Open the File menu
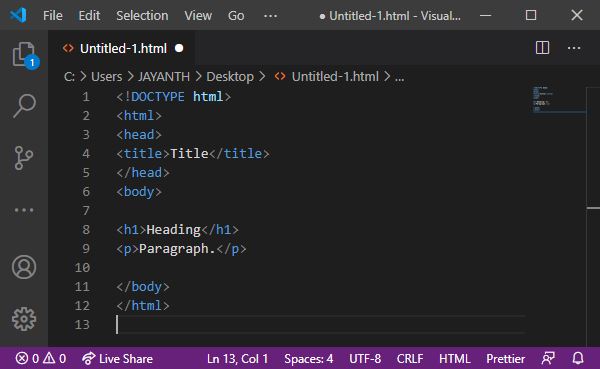 point(53,16)
